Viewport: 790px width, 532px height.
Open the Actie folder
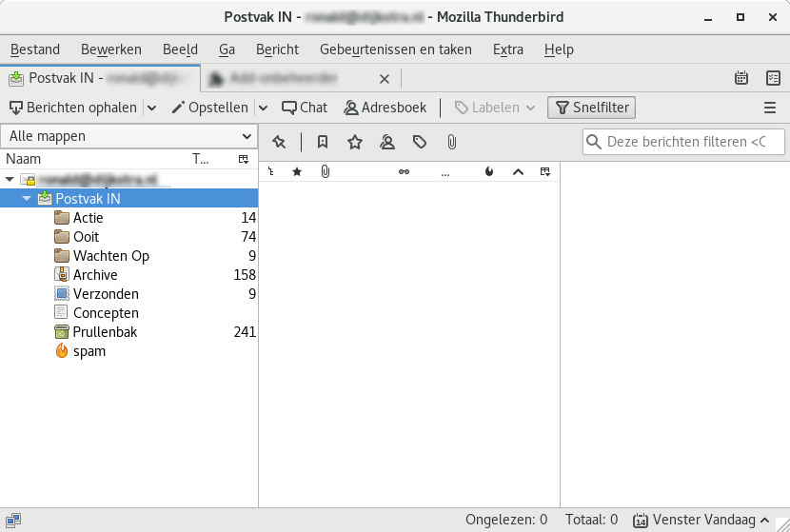(x=129, y=218)
